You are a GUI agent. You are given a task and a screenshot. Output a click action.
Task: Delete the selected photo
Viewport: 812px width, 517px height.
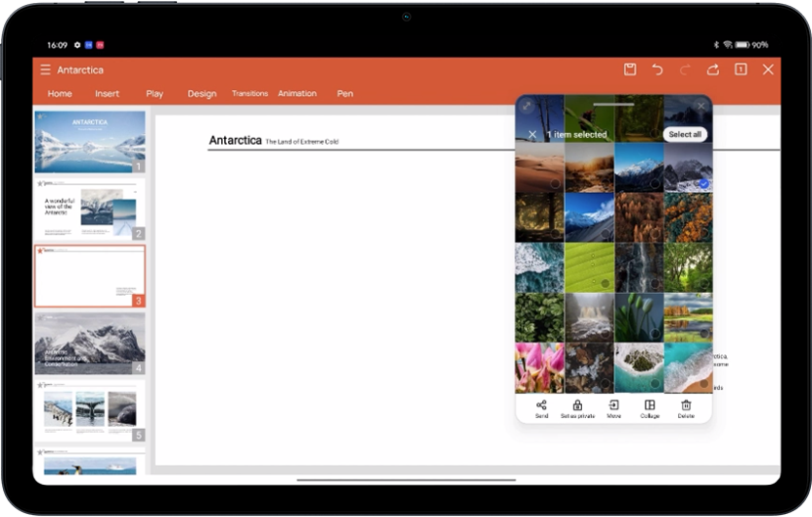(686, 408)
